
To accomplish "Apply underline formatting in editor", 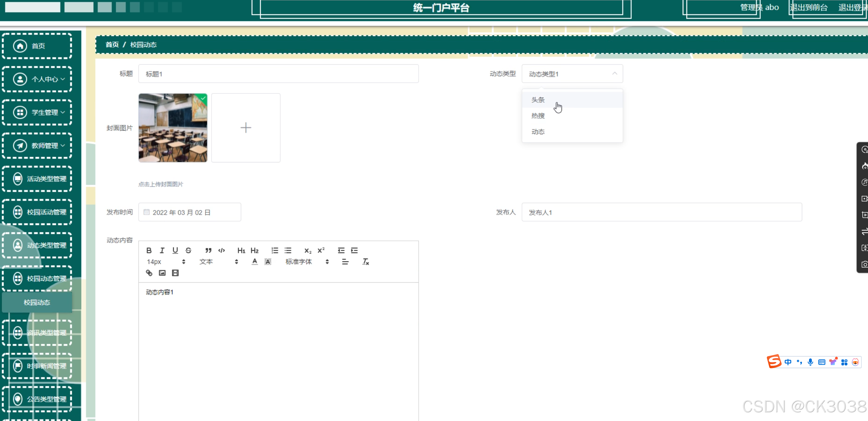I will pyautogui.click(x=175, y=250).
